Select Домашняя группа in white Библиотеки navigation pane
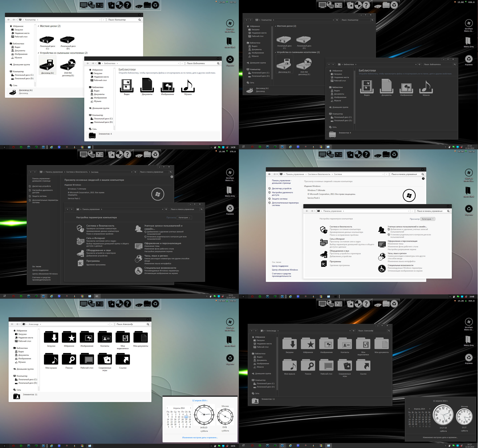 [x=101, y=108]
